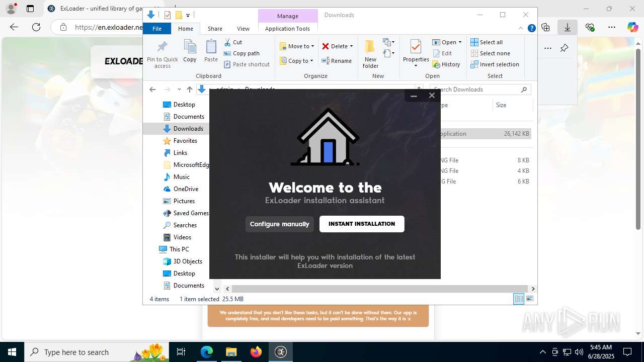Open recent locations dropdown in Explorer
Viewport: 644px width, 362px height.
tap(179, 89)
